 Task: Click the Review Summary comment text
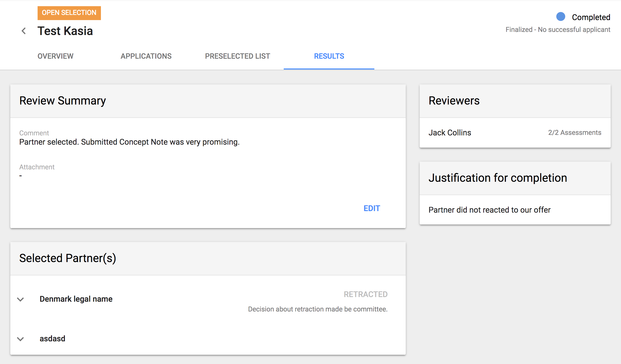pyautogui.click(x=129, y=142)
